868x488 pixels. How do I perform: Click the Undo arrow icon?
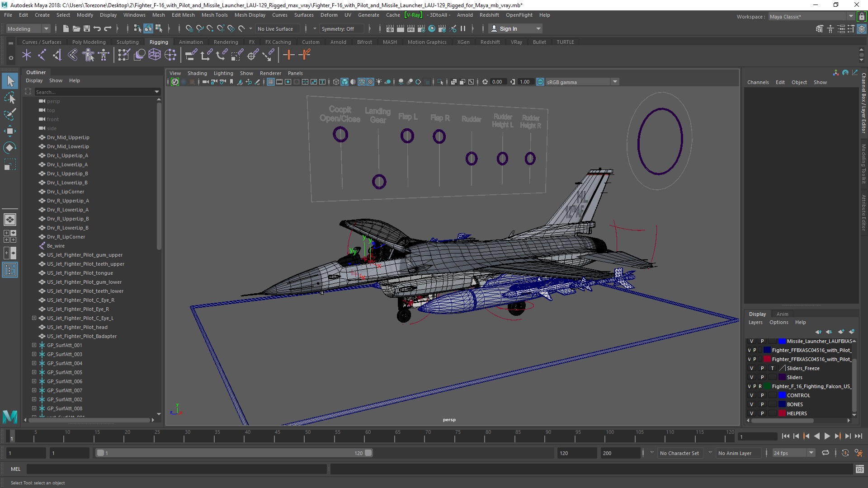(97, 28)
